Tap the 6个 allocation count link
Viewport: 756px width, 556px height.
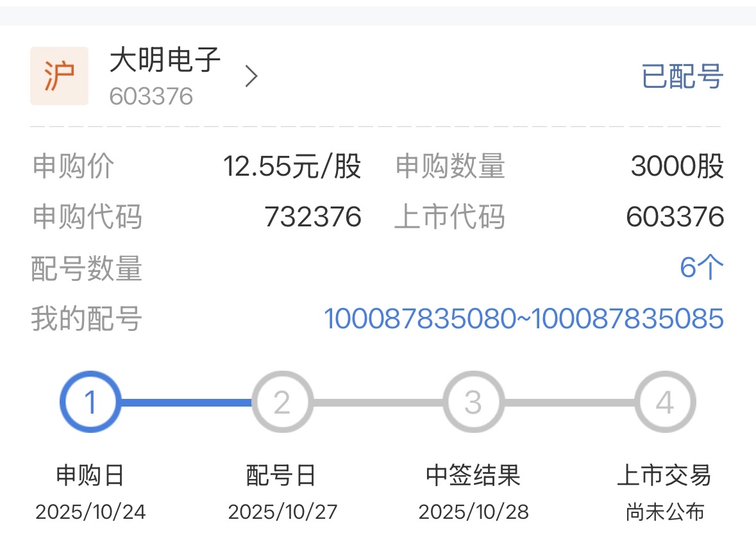[x=702, y=267]
